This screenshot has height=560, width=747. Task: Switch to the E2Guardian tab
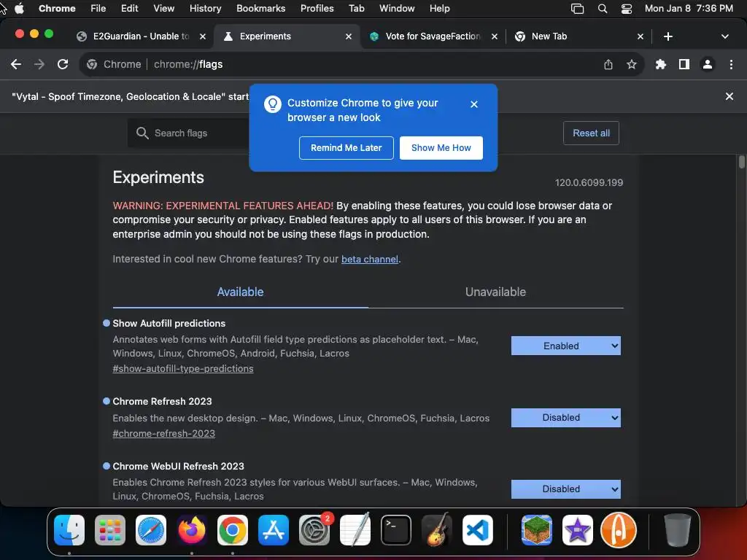tap(141, 36)
